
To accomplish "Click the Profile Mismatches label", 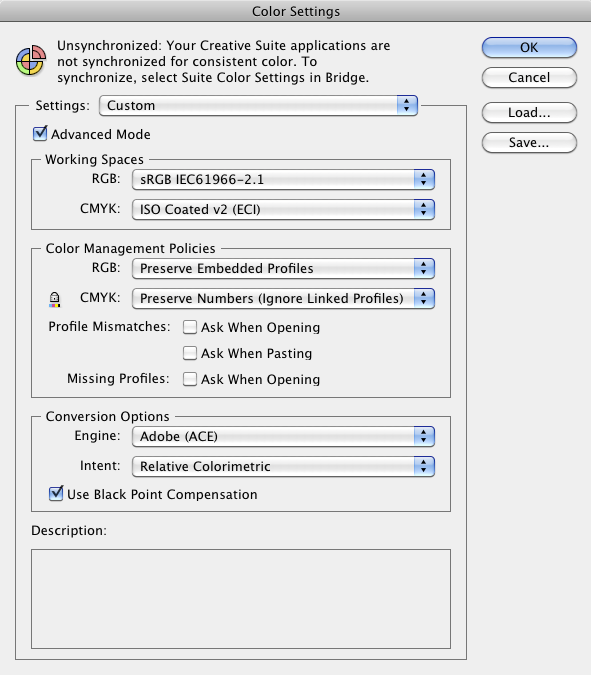I will pos(109,327).
